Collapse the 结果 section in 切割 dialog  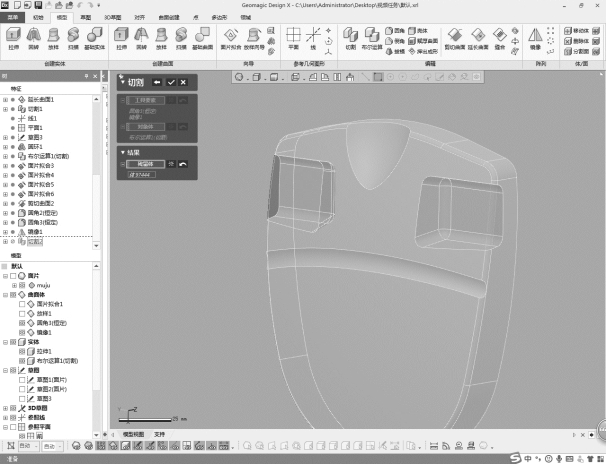point(122,151)
